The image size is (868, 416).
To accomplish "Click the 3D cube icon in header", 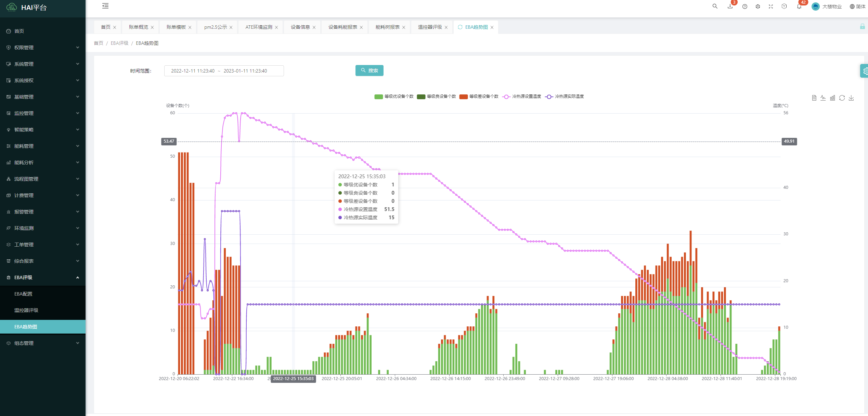I will (758, 6).
